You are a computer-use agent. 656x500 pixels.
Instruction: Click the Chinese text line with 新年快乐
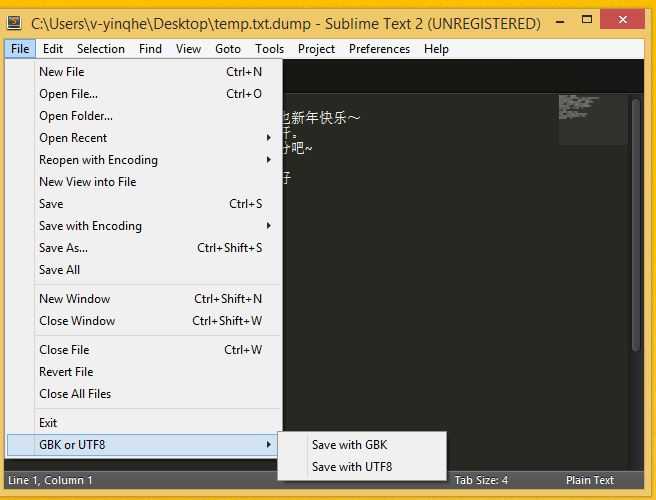[321, 118]
